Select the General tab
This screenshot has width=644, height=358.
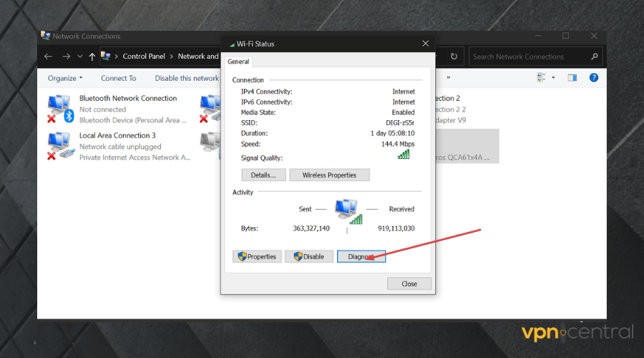[x=238, y=62]
